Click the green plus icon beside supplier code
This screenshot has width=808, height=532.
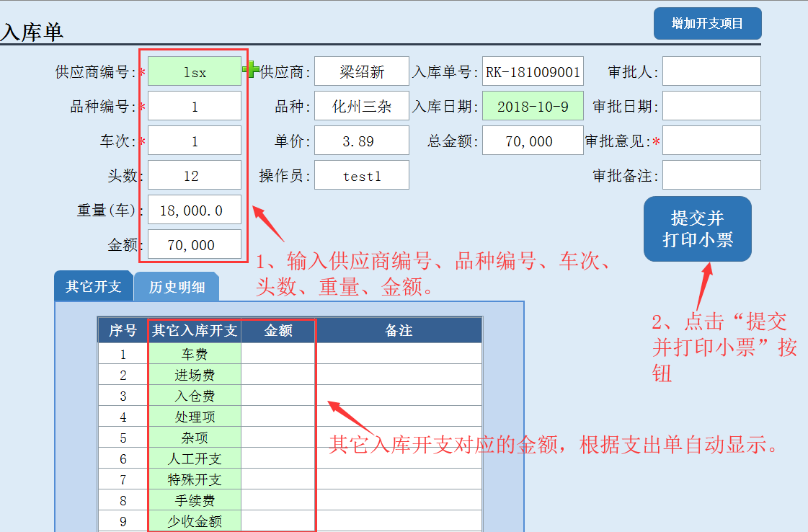pos(250,69)
